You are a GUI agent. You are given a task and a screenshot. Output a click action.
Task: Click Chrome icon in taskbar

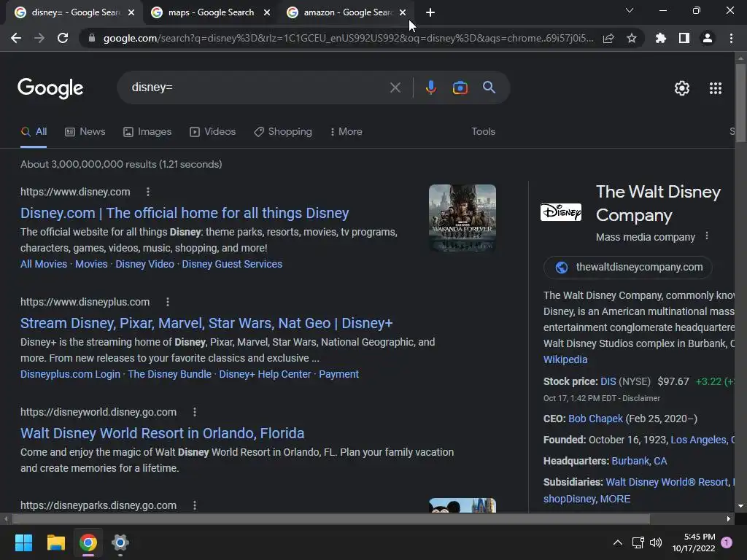88,542
